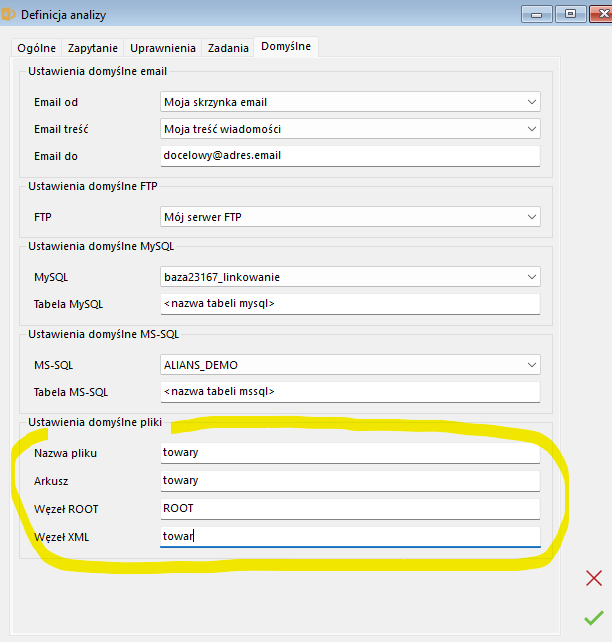Expand the FTP server dropdown
The width and height of the screenshot is (612, 642).
531,216
